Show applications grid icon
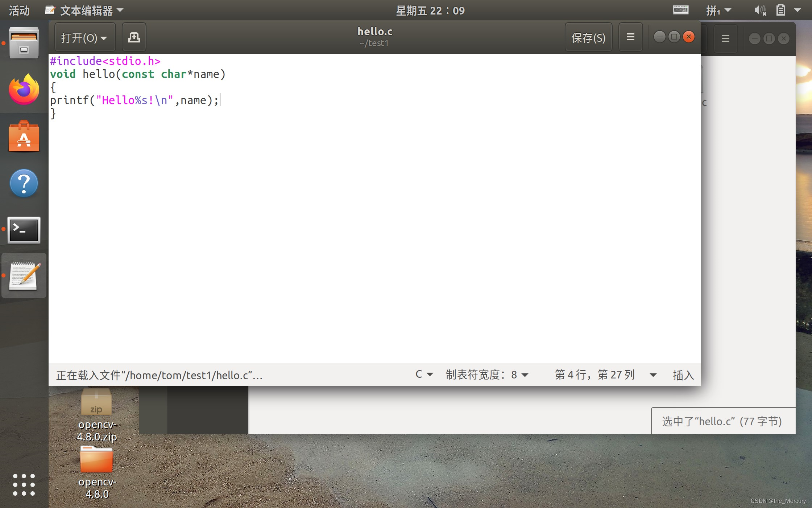The height and width of the screenshot is (508, 812). click(x=24, y=484)
